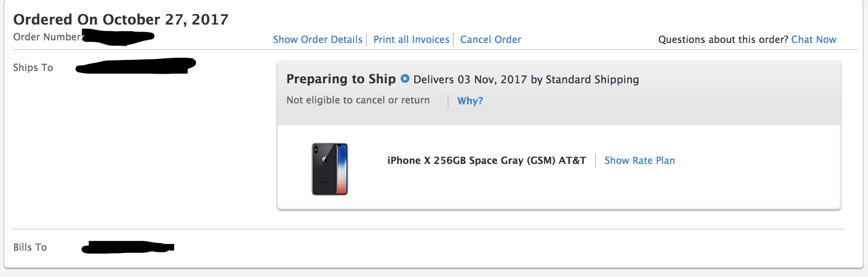
Task: Click Print all Invoices
Action: (x=411, y=39)
